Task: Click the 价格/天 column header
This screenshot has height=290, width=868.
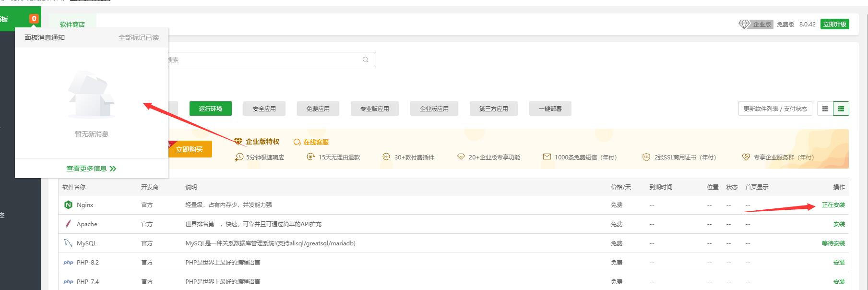Action: pos(621,187)
